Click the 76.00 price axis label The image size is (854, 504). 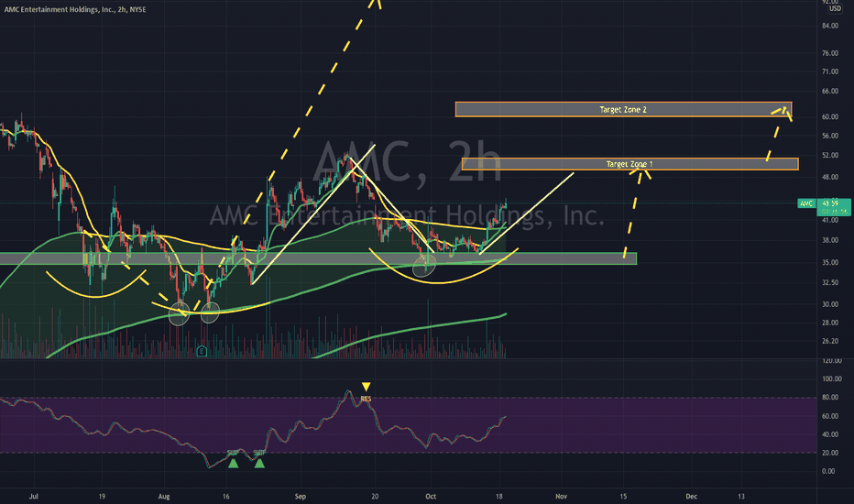830,53
